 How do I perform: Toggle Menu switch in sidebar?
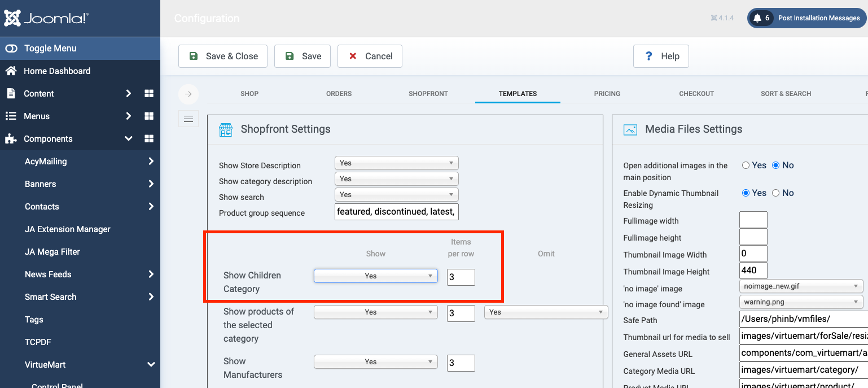click(x=11, y=49)
